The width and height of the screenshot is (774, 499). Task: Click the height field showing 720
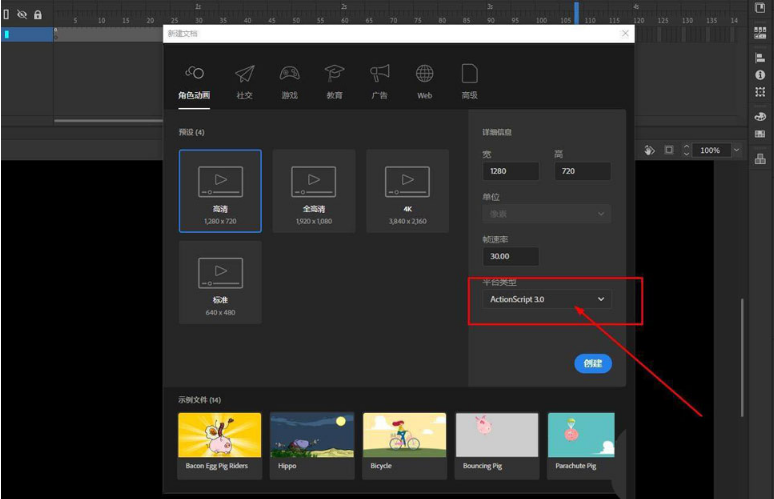point(582,171)
